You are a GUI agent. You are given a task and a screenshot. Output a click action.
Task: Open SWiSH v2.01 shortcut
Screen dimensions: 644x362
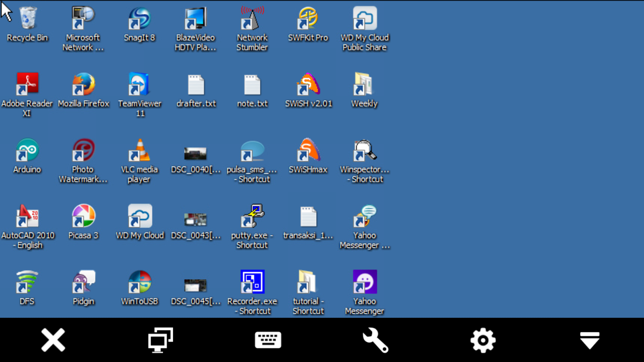click(308, 84)
